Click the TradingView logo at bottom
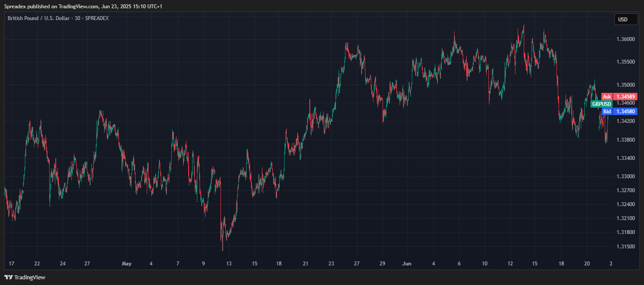The image size is (644, 285). [25, 277]
